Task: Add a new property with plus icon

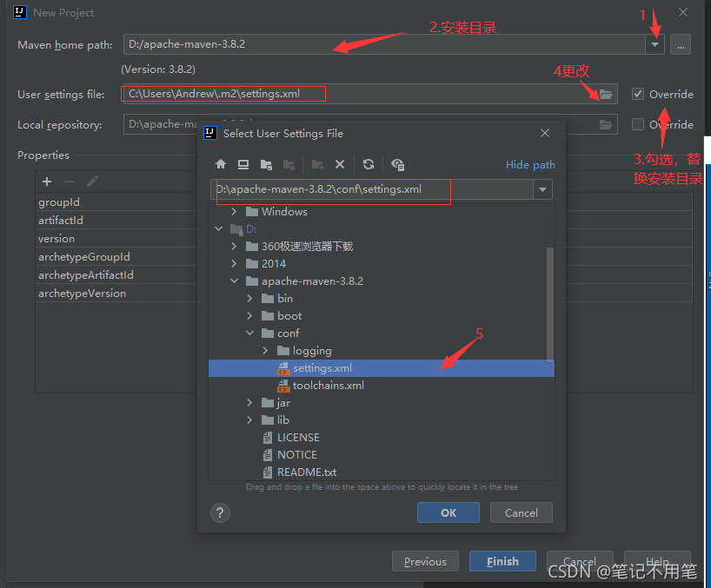Action: coord(47,182)
